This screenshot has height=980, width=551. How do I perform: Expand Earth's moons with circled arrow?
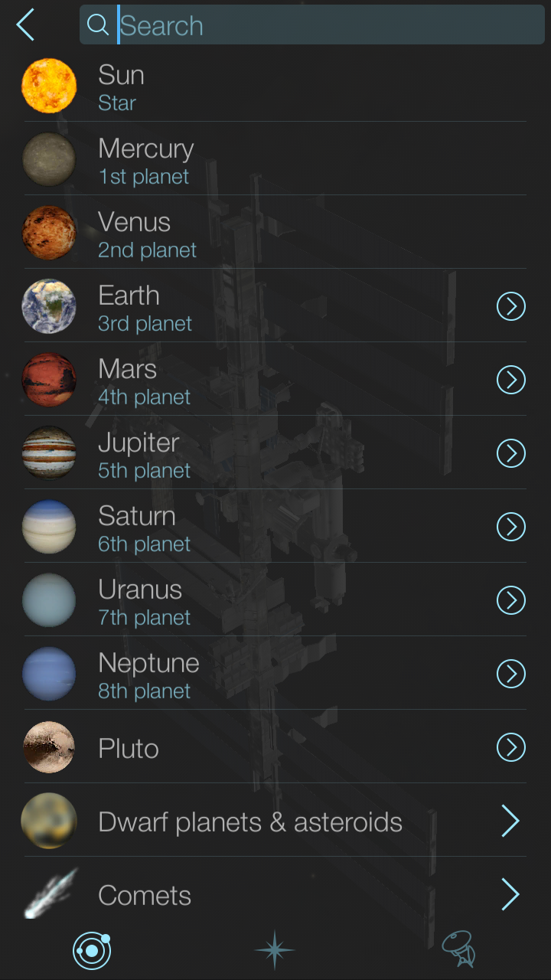[x=511, y=307]
